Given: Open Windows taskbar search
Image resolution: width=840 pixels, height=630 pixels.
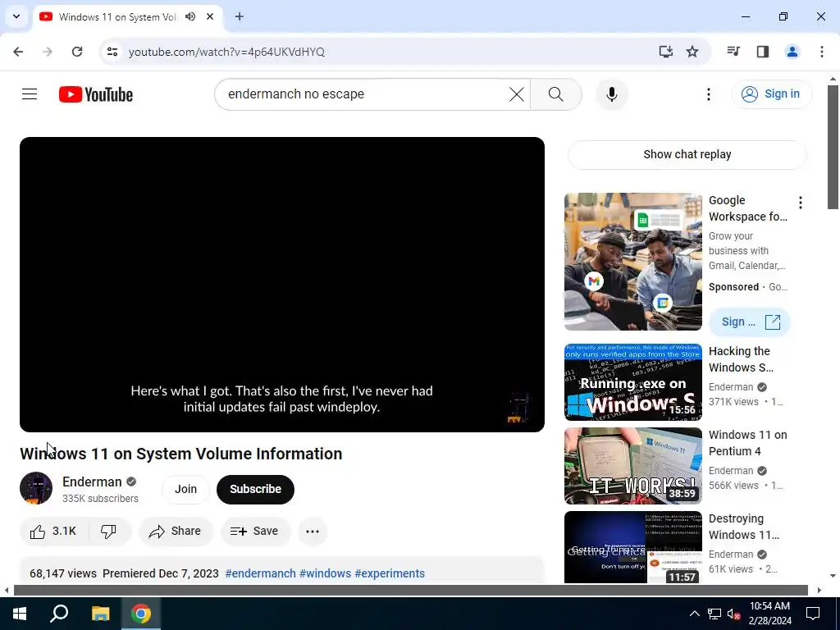Looking at the screenshot, I should point(59,614).
